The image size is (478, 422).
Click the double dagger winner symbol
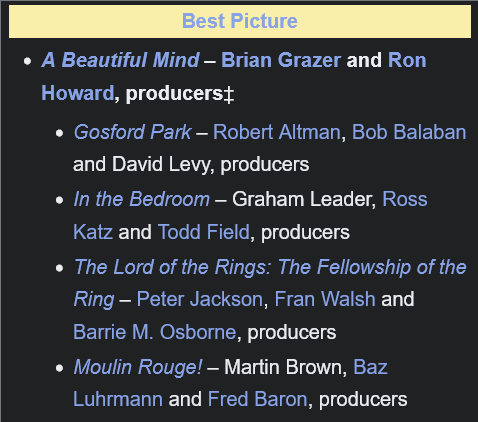tap(229, 94)
